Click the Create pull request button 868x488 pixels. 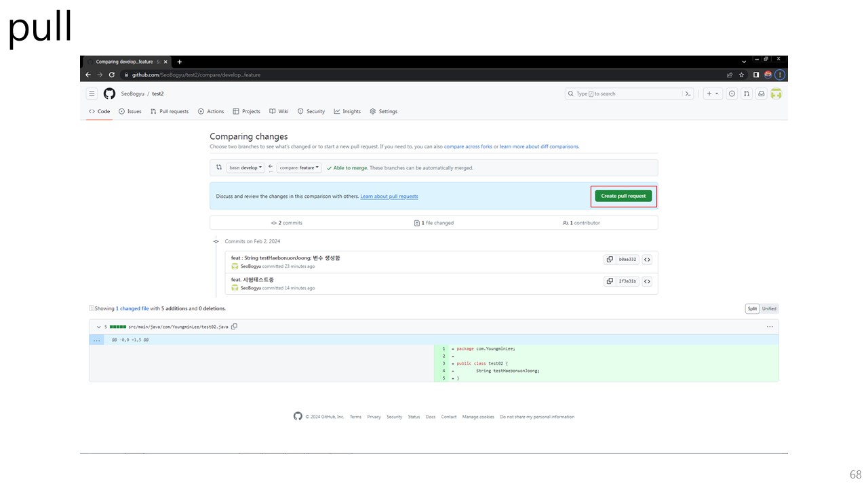click(x=623, y=196)
